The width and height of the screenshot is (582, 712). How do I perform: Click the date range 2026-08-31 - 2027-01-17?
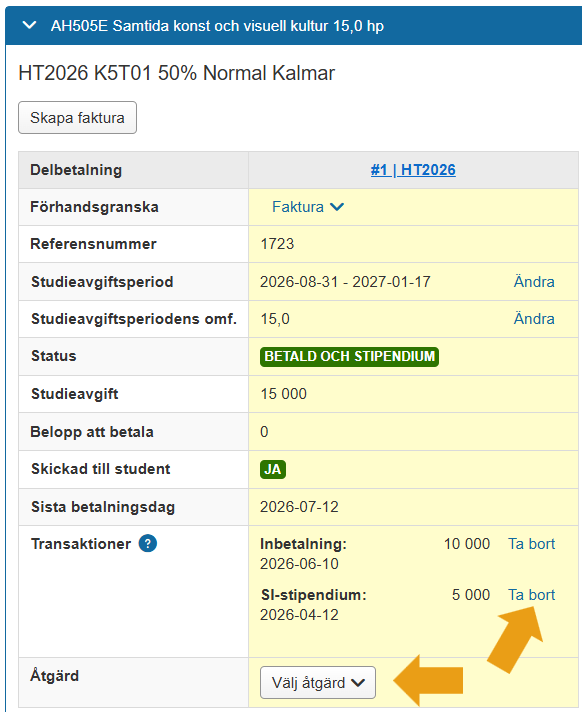(345, 282)
